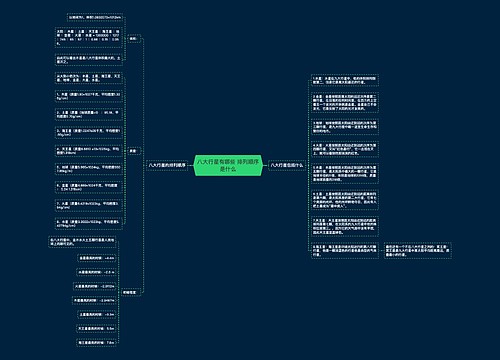Image resolution: width=500 pixels, height=360 pixels.
Task: Select the topmost volume note node
Action: 95,17
